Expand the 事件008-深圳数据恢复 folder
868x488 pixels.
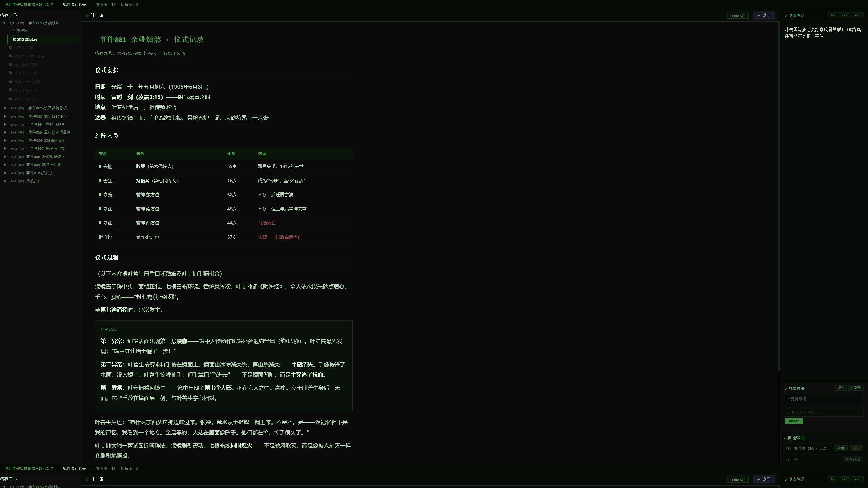coord(5,157)
